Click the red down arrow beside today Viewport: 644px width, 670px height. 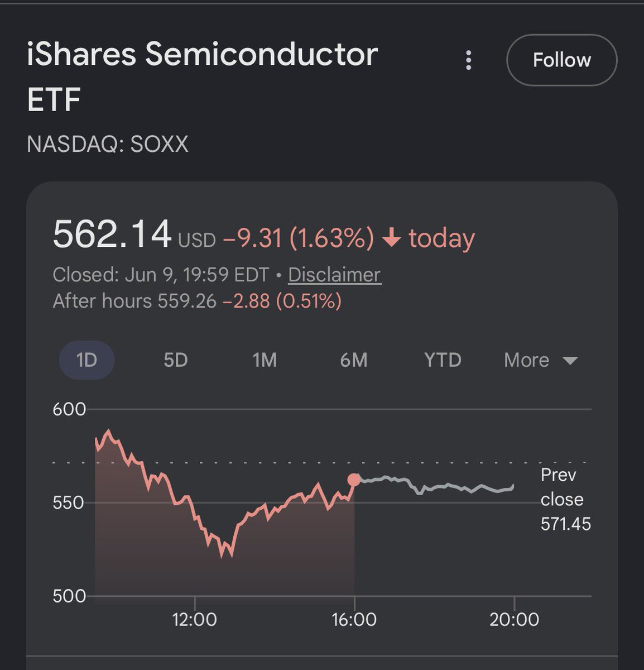[x=392, y=238]
